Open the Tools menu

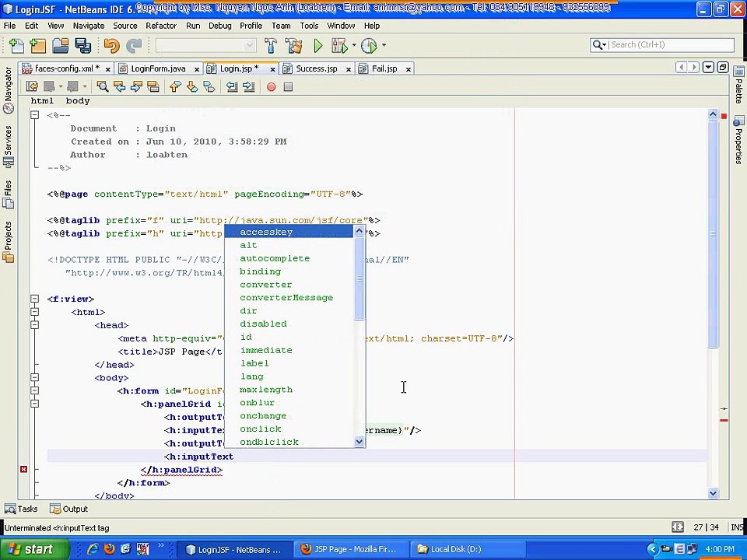pyautogui.click(x=309, y=26)
